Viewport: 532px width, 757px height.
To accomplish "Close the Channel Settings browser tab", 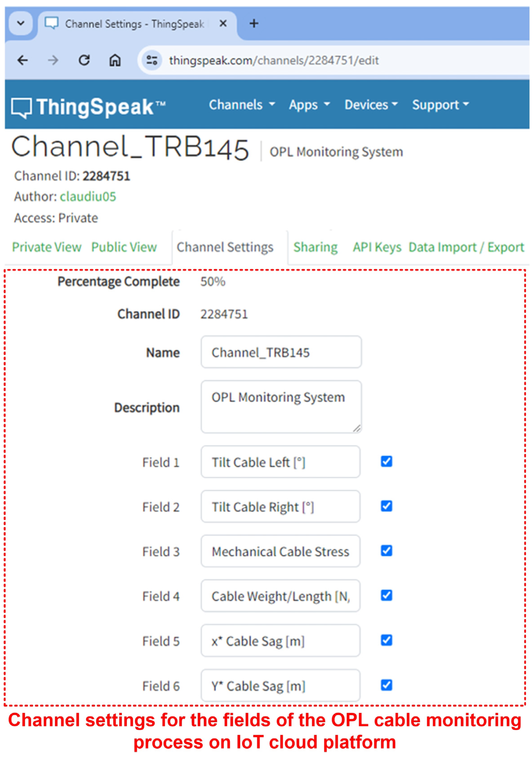I will tap(223, 23).
